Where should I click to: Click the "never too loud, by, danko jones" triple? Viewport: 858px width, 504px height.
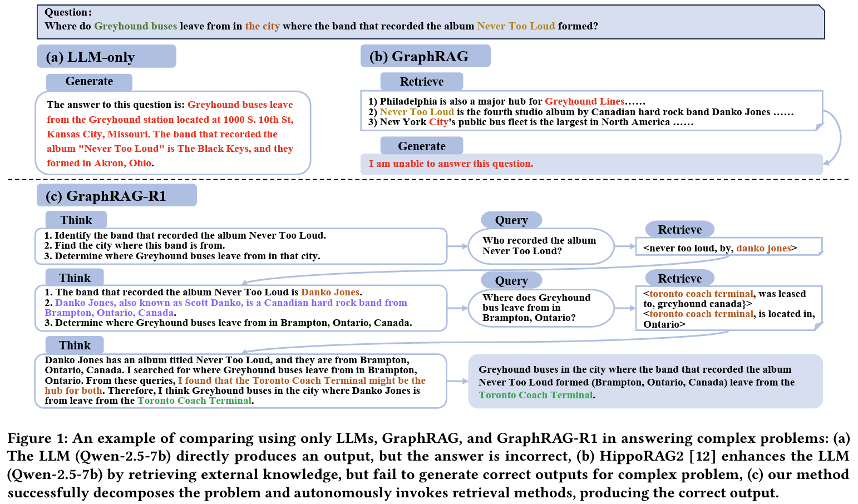[728, 248]
